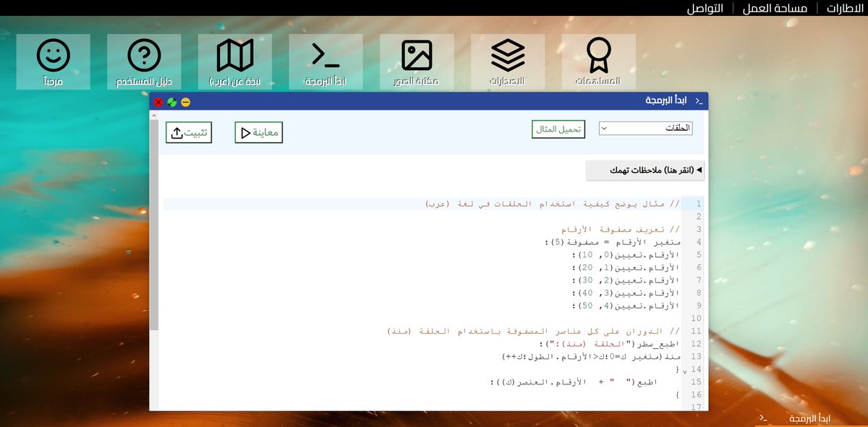The height and width of the screenshot is (427, 868).
Task: Click تثبيت upload button
Action: 189,133
